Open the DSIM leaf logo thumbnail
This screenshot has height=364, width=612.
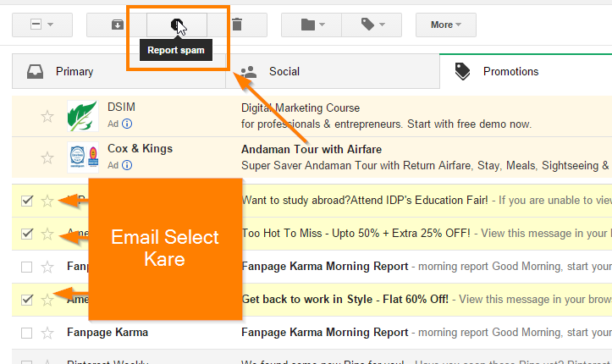(x=83, y=116)
